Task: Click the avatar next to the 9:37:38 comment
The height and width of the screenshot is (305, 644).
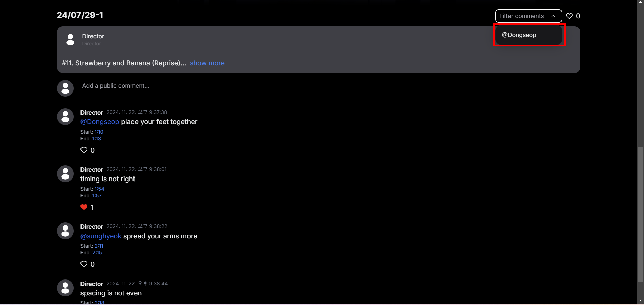Action: coord(65,116)
